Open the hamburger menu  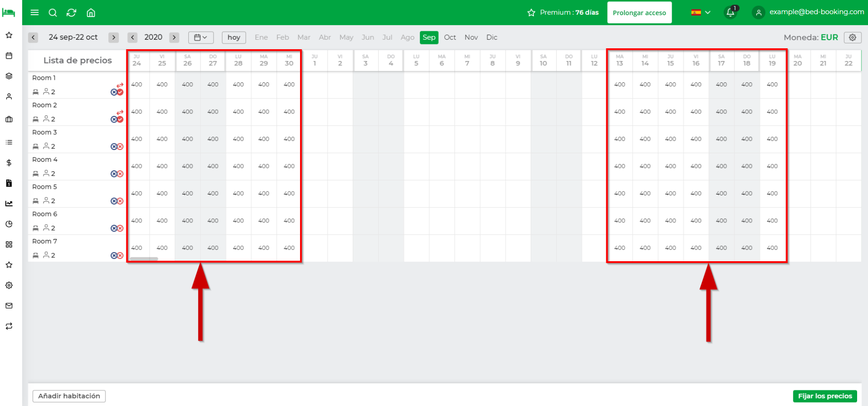35,12
